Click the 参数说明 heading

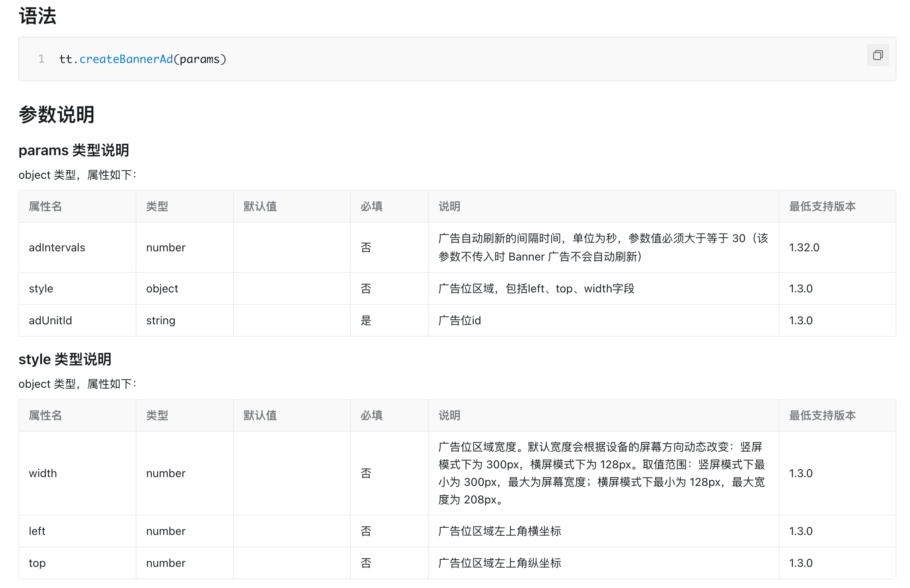click(x=56, y=115)
